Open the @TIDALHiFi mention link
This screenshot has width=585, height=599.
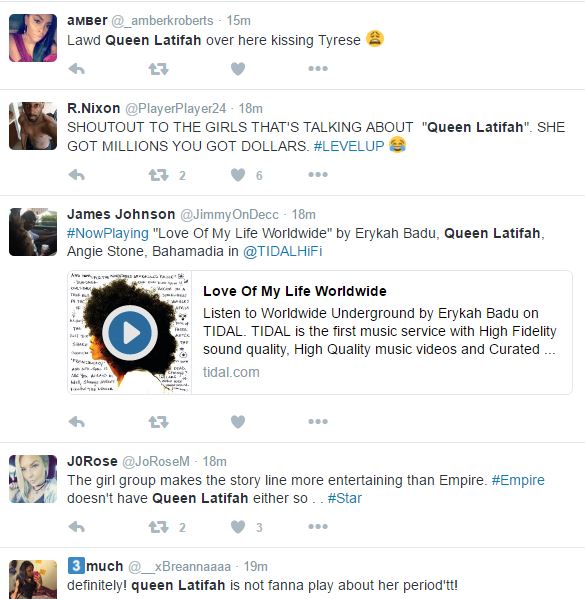click(x=282, y=251)
